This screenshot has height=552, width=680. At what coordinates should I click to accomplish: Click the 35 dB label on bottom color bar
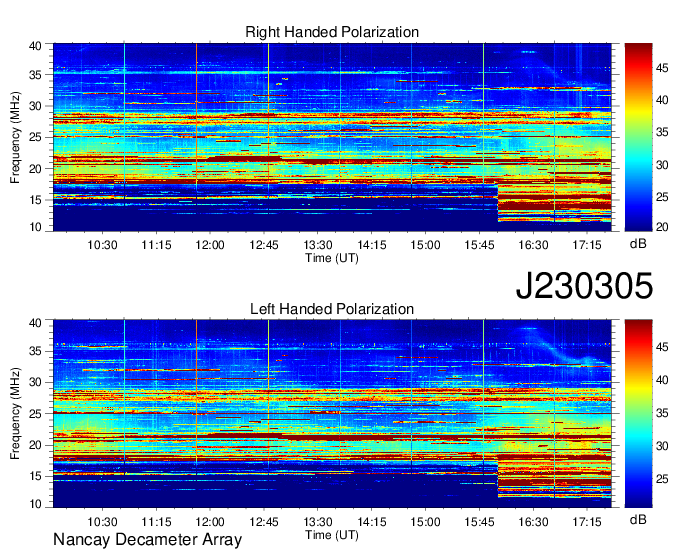click(662, 413)
